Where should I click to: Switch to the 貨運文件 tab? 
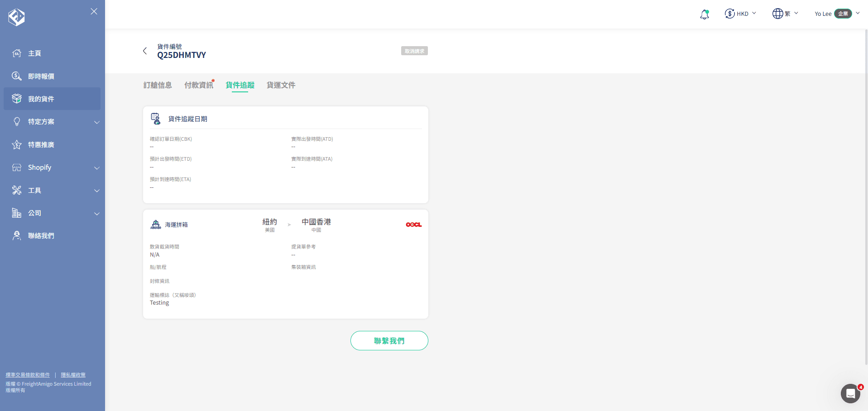[x=281, y=85]
